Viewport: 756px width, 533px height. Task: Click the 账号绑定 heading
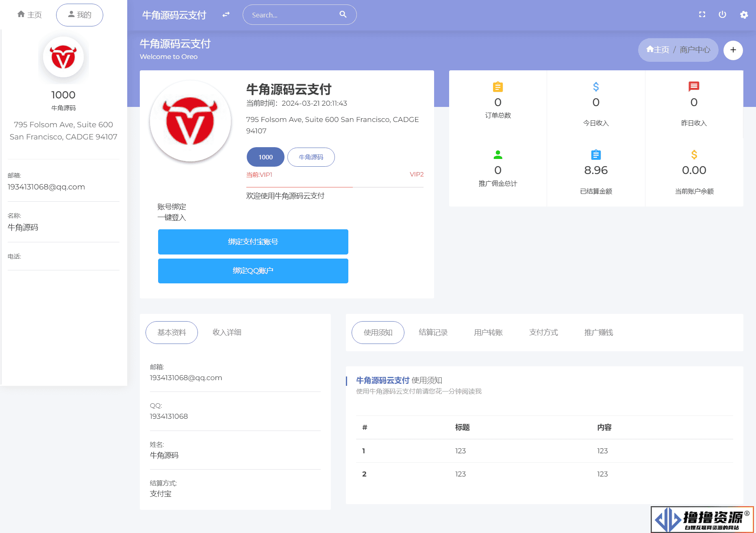point(172,207)
